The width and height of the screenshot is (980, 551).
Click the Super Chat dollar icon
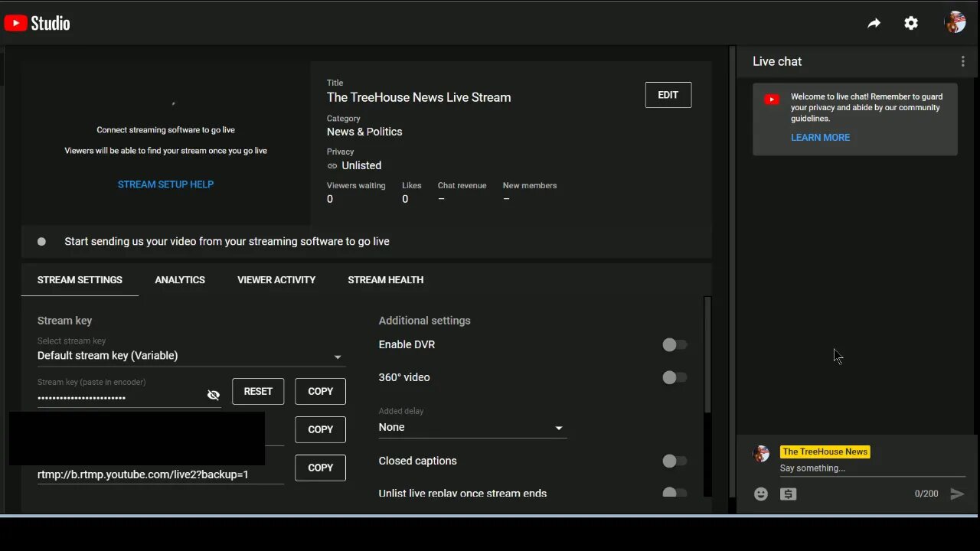(x=789, y=494)
